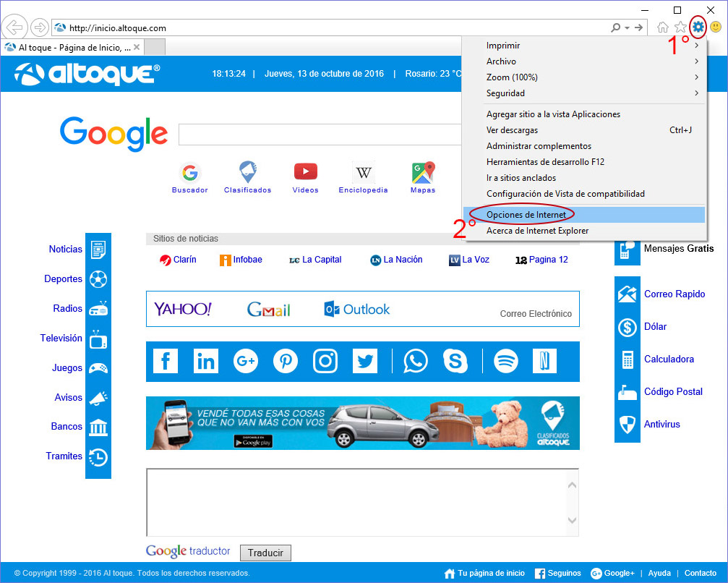Expand the Seguridad submenu
This screenshot has width=728, height=583.
click(x=584, y=93)
